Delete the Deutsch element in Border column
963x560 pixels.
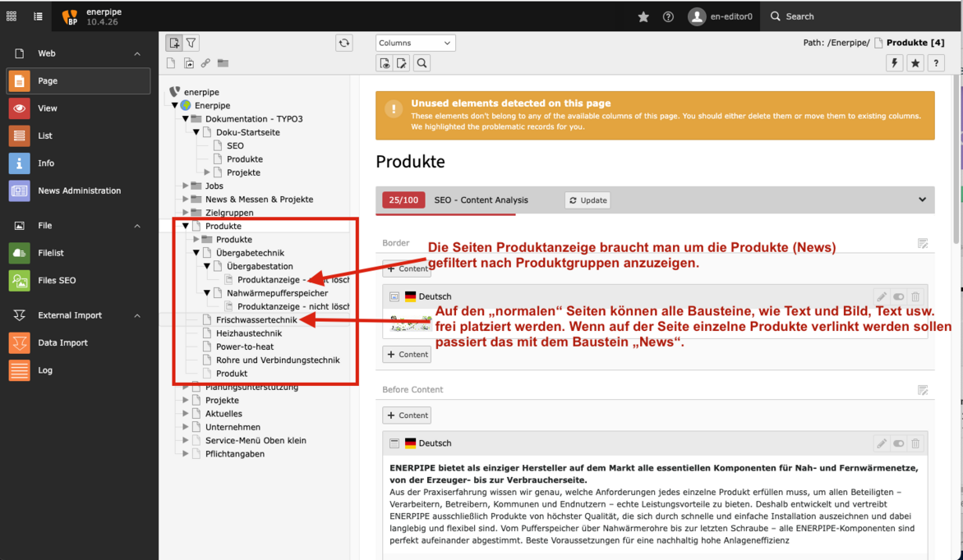[915, 297]
